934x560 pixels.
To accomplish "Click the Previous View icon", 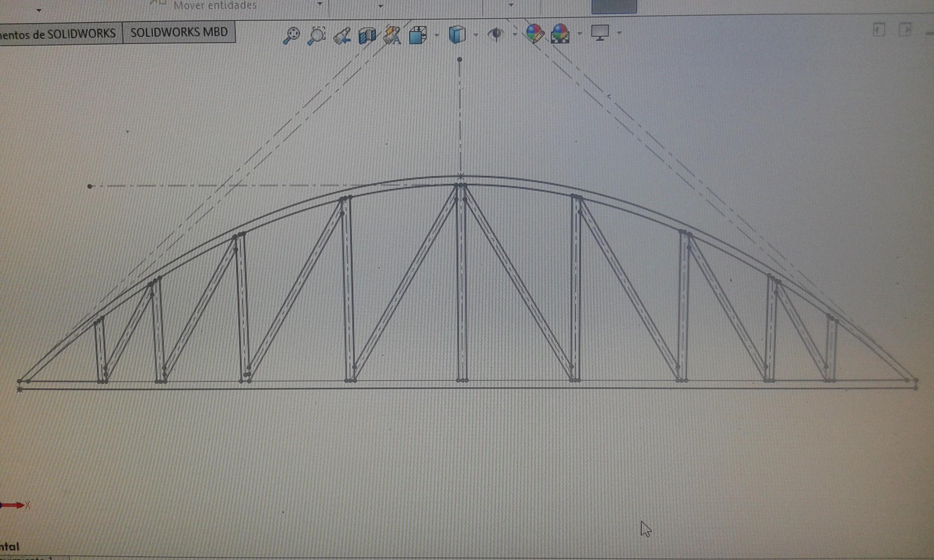I will [x=342, y=36].
